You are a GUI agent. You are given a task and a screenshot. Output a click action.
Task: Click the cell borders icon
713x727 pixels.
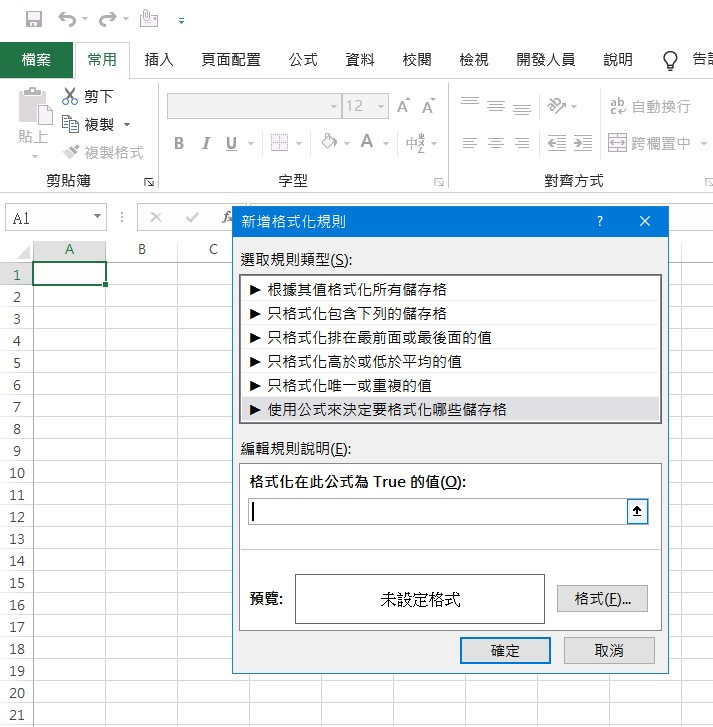click(279, 143)
